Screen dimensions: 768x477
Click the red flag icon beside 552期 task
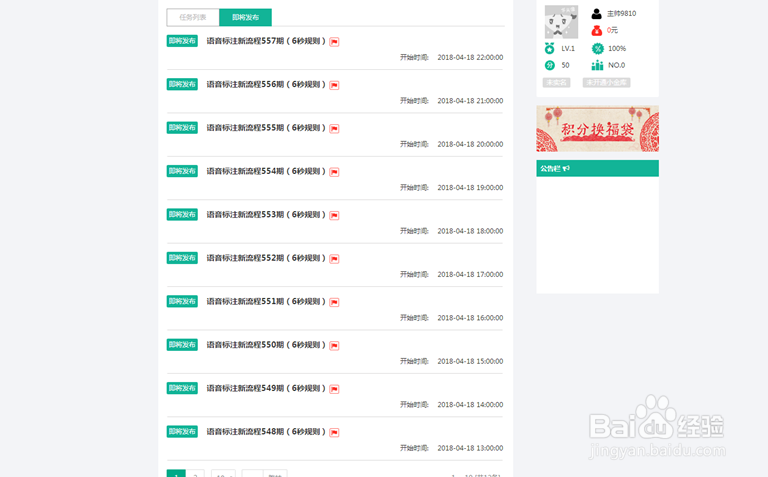coord(334,259)
